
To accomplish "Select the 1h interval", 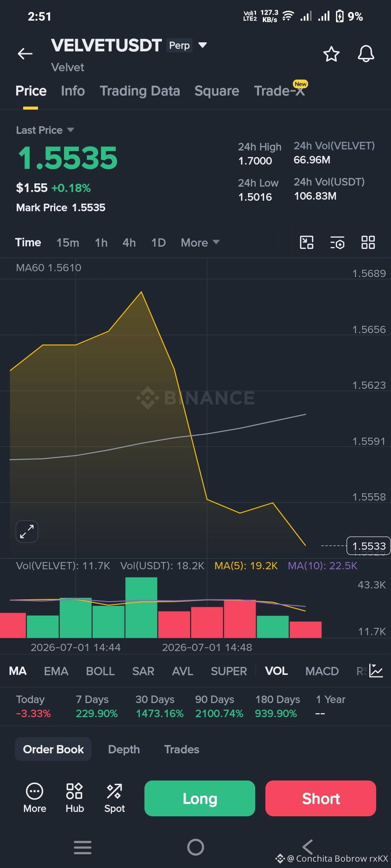I will coord(101,242).
